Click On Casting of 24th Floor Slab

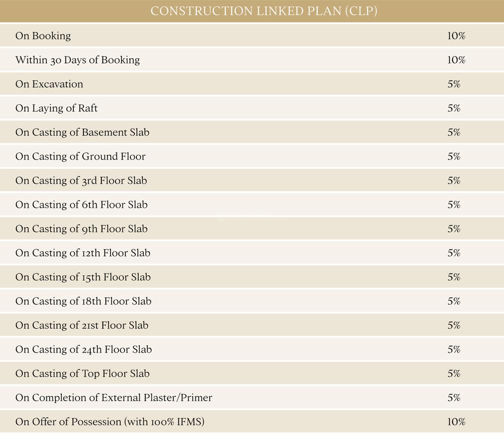click(83, 350)
